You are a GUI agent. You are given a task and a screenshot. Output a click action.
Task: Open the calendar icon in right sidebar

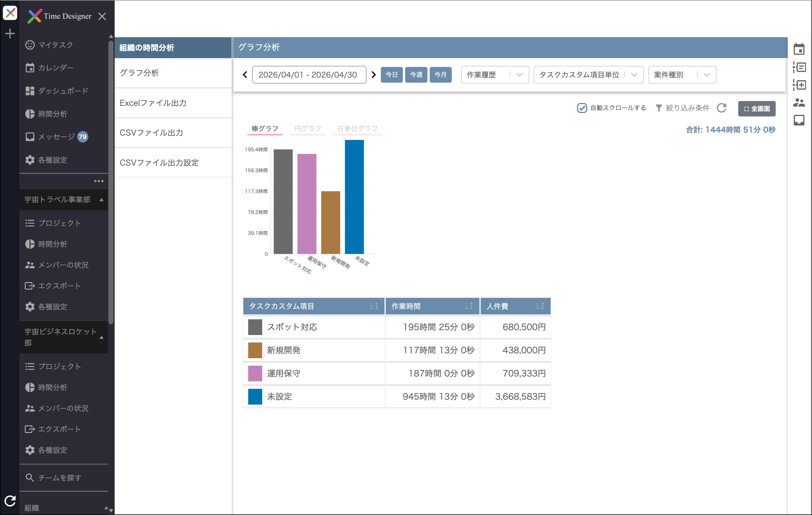pos(799,49)
